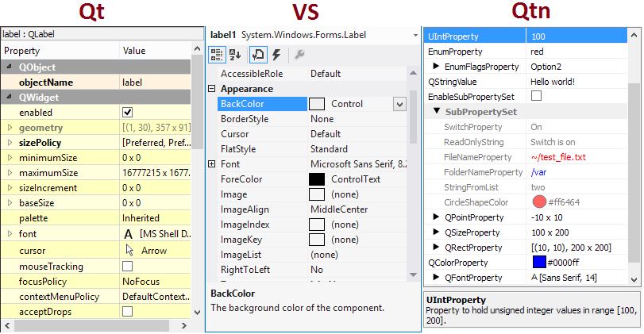This screenshot has width=644, height=334.
Task: Toggle the enabled checkbox
Action: tap(128, 113)
